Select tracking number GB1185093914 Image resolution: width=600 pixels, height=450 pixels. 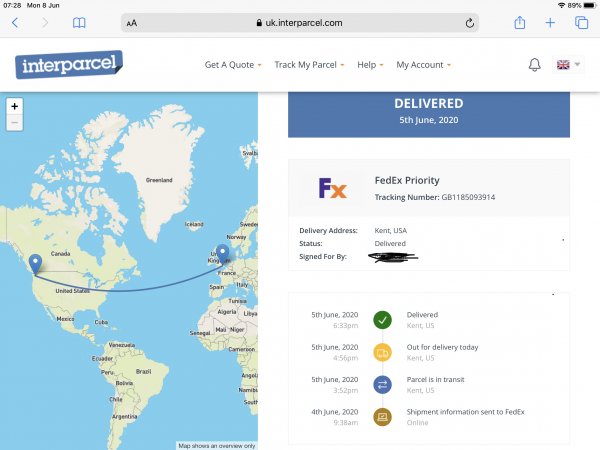468,197
